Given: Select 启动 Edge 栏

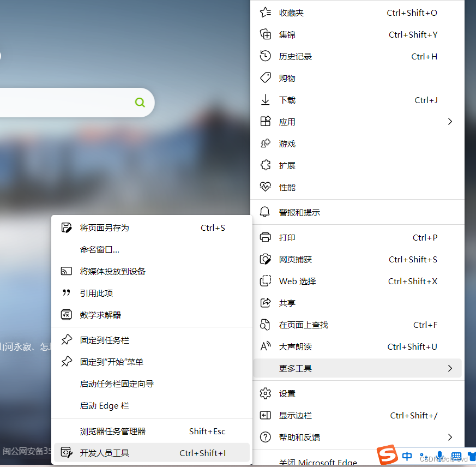Looking at the screenshot, I should 152,406.
